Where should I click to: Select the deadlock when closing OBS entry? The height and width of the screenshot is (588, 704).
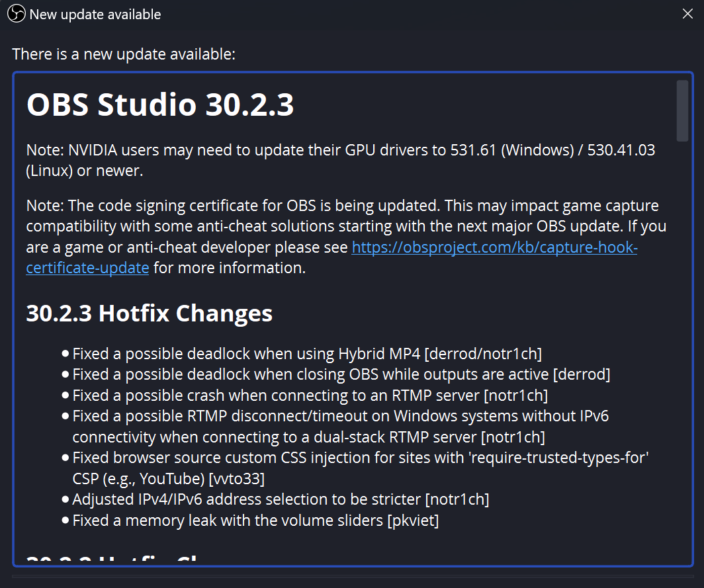coord(341,374)
